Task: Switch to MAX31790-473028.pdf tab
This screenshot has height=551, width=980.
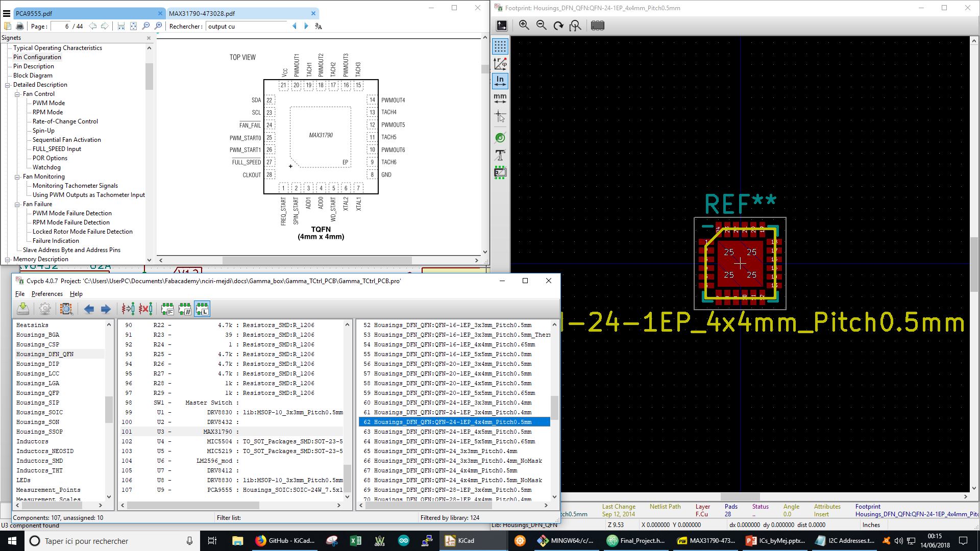Action: pos(202,14)
